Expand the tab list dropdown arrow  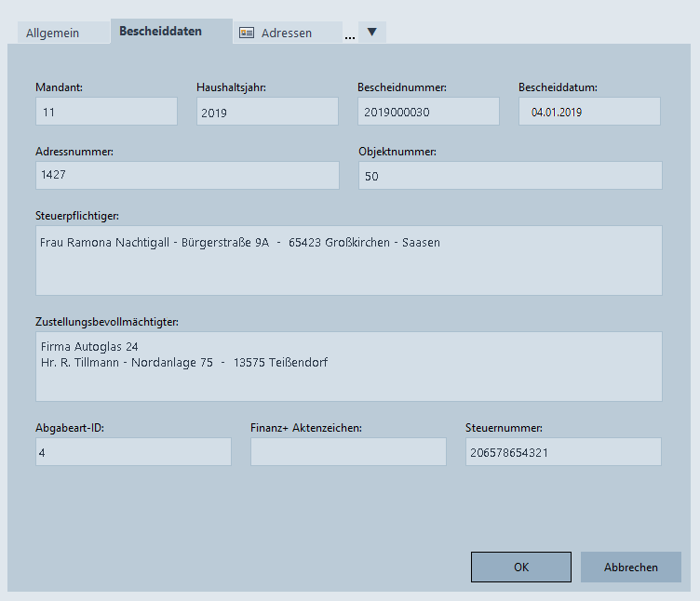point(371,33)
